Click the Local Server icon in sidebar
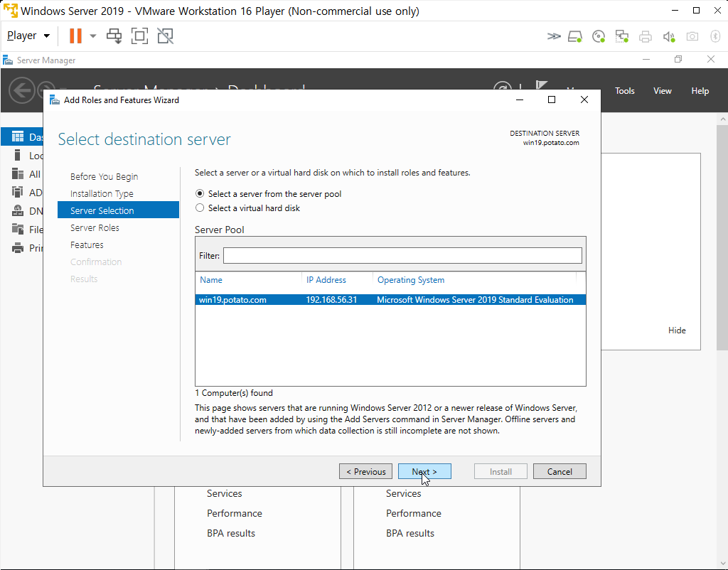Screen dimensions: 728x570 point(18,156)
